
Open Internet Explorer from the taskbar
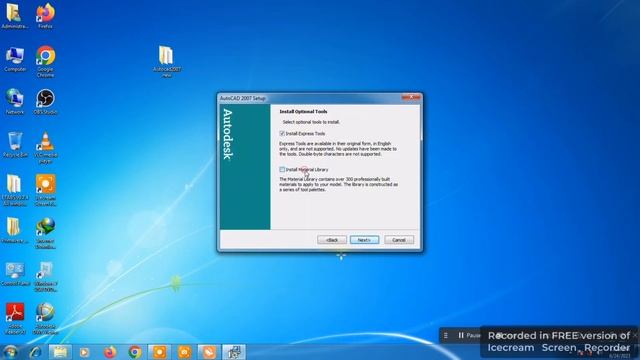click(x=36, y=352)
